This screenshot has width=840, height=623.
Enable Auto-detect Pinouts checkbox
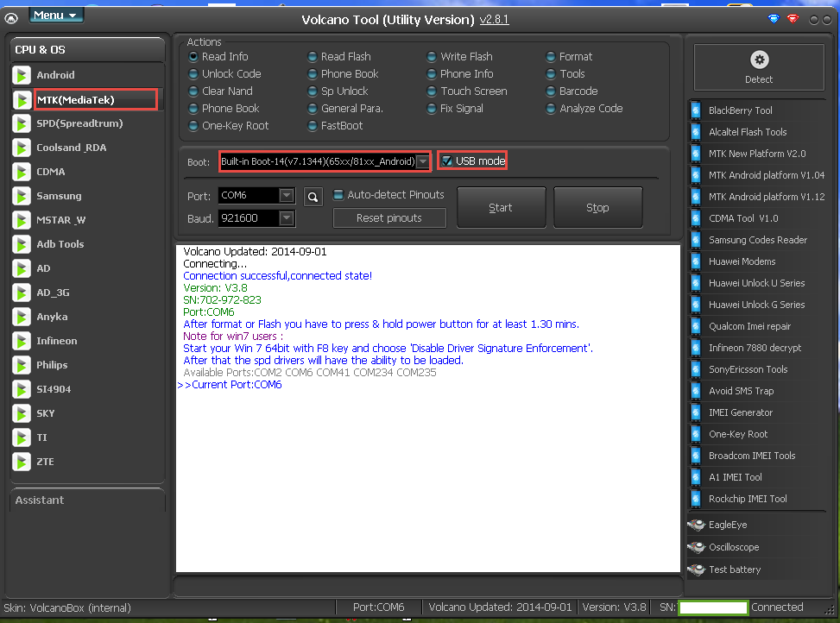(x=338, y=195)
